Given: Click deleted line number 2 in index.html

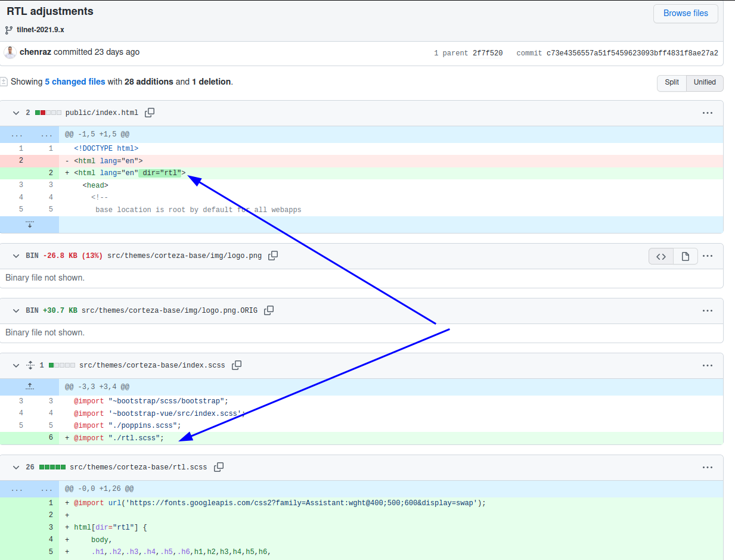Looking at the screenshot, I should [x=21, y=160].
